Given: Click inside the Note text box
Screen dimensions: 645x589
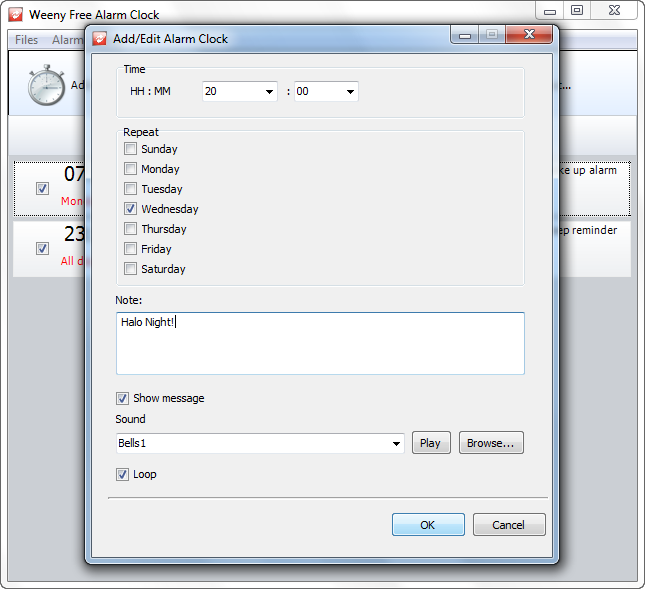Looking at the screenshot, I should click(x=320, y=345).
